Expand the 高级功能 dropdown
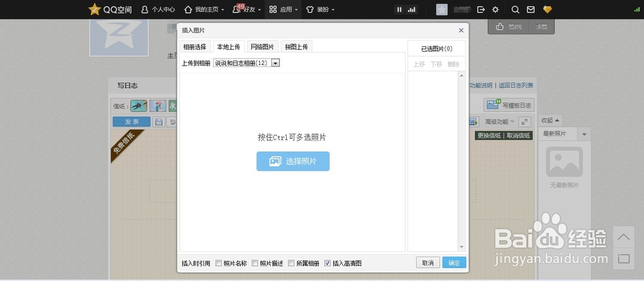The width and height of the screenshot is (644, 281). [x=500, y=122]
